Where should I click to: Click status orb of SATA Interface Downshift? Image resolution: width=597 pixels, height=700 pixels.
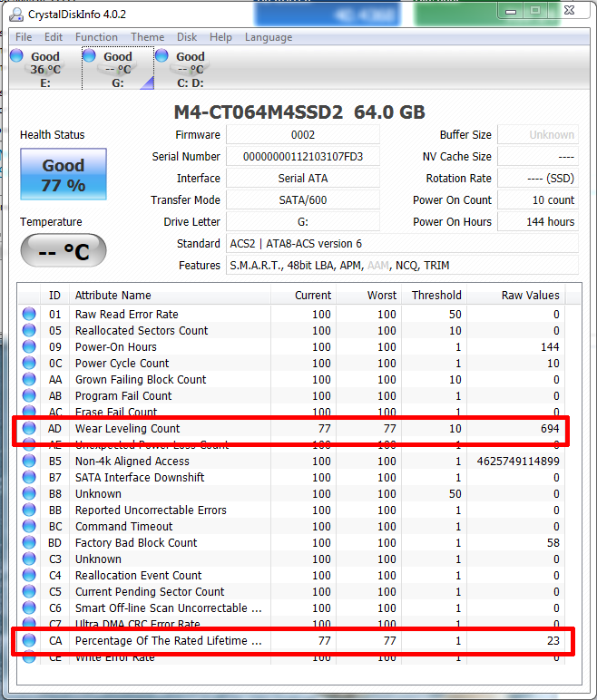tap(29, 477)
